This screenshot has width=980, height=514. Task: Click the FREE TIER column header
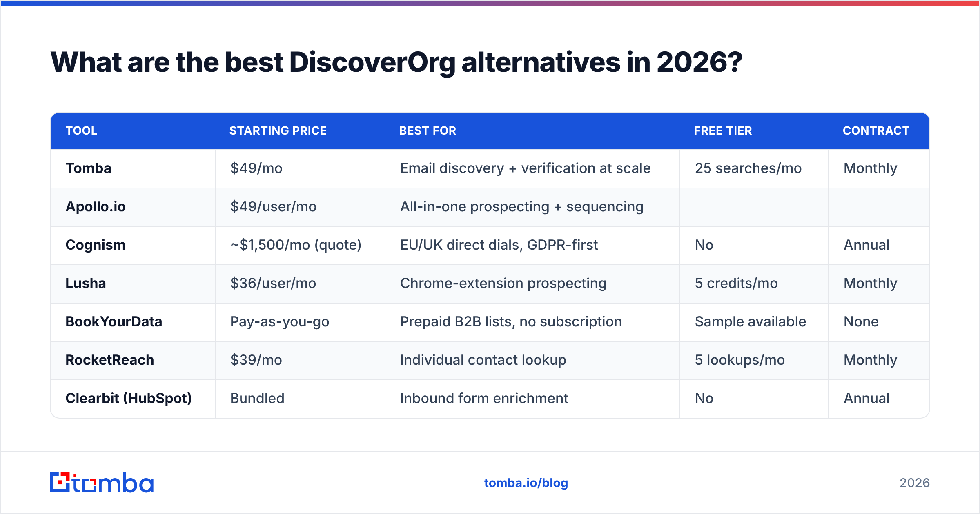click(x=723, y=131)
